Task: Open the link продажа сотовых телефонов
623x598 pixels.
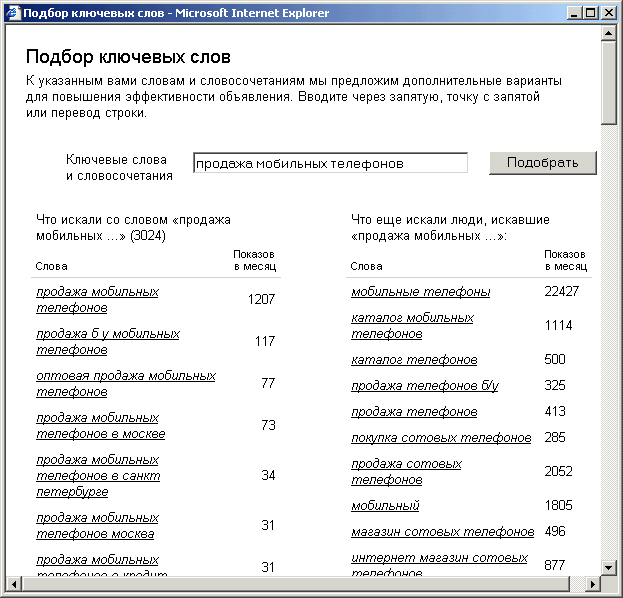Action: tap(406, 472)
